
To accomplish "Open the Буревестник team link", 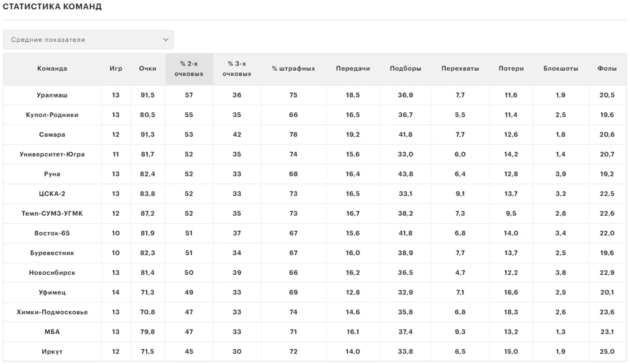I will point(52,253).
